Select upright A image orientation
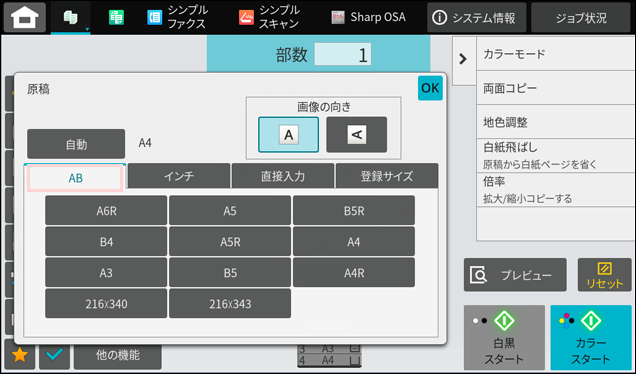Viewport: 636px width, 374px height. point(288,135)
